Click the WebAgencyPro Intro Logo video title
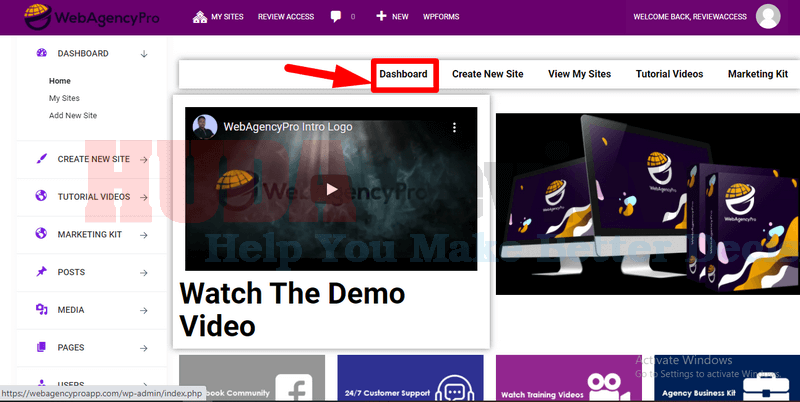Image resolution: width=800 pixels, height=402 pixels. point(288,127)
